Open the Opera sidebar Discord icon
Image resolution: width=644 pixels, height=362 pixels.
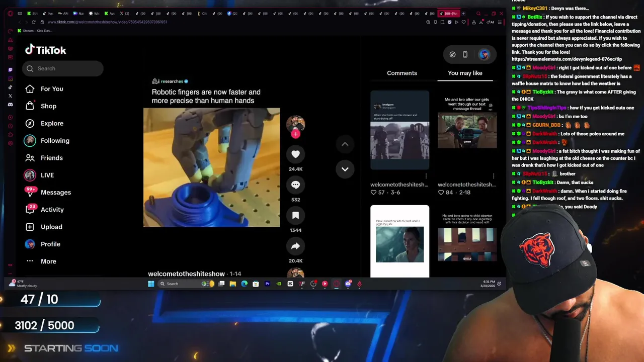pos(11,105)
